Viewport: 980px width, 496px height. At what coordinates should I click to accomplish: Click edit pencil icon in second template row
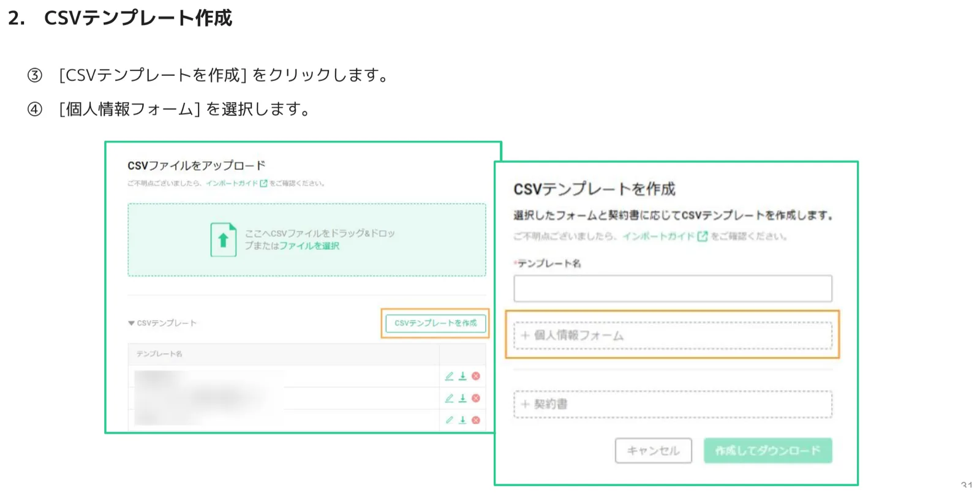(449, 398)
